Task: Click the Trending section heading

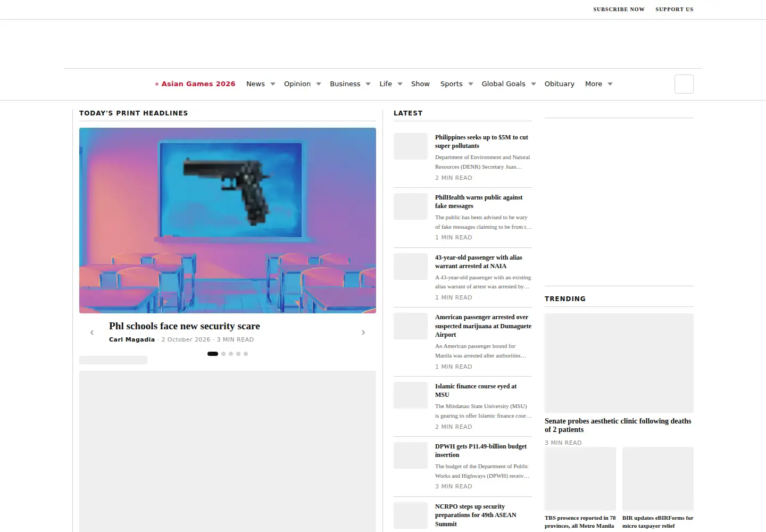Action: point(565,299)
